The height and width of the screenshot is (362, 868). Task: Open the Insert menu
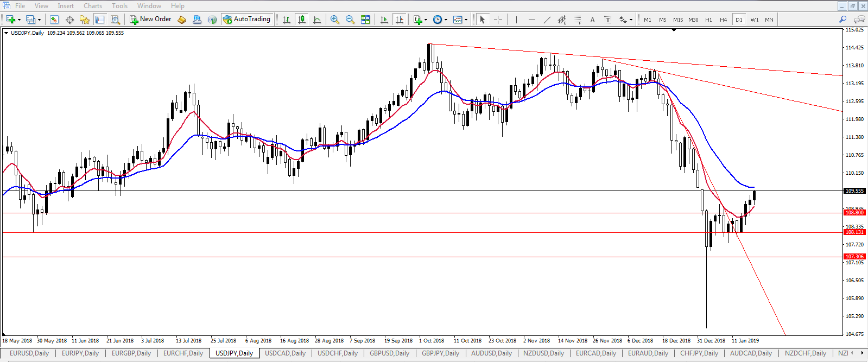click(66, 6)
